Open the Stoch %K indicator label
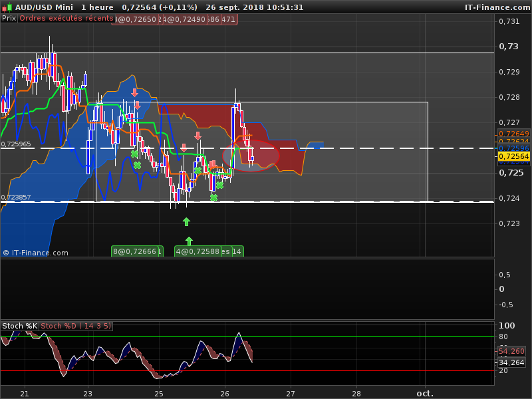The width and height of the screenshot is (532, 399). (20, 326)
